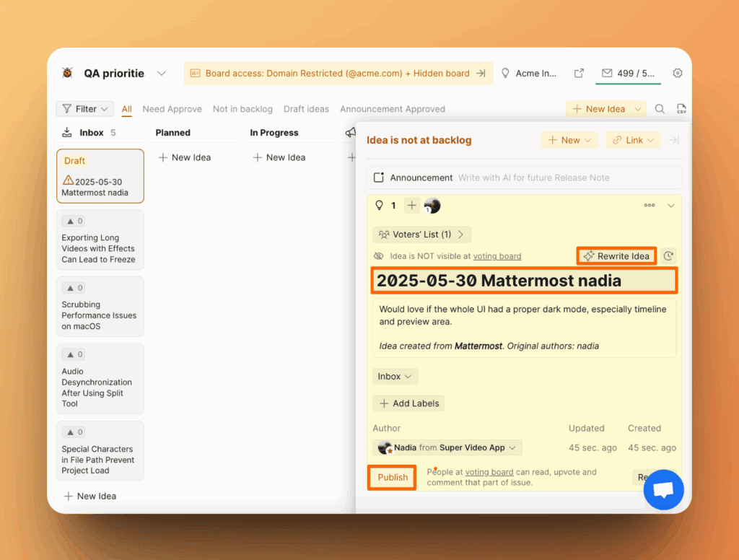Select the Draft ideas tab
The height and width of the screenshot is (560, 739).
click(306, 109)
